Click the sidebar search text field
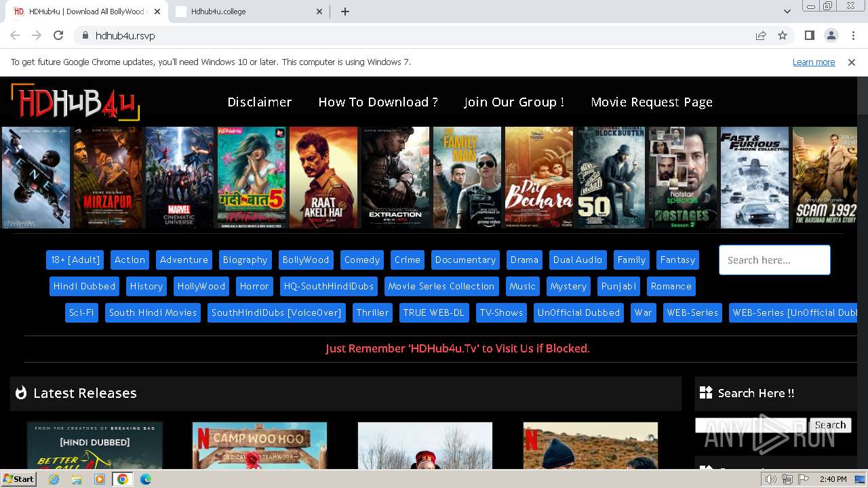868x488 pixels. pos(751,425)
